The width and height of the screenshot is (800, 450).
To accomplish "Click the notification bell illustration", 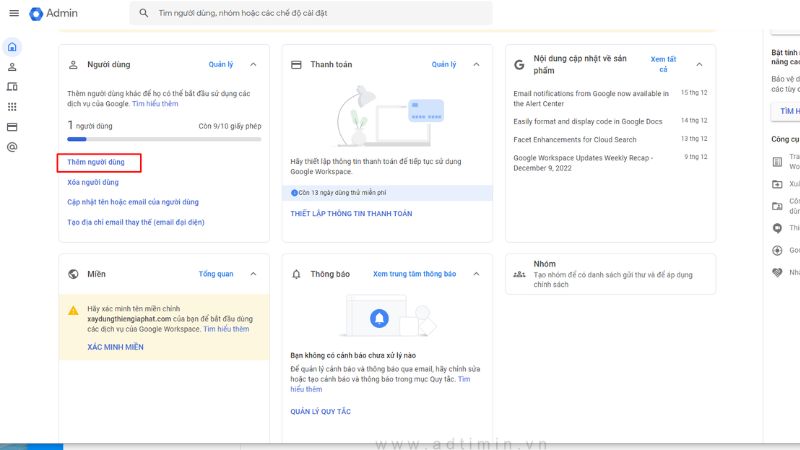I will point(388,315).
